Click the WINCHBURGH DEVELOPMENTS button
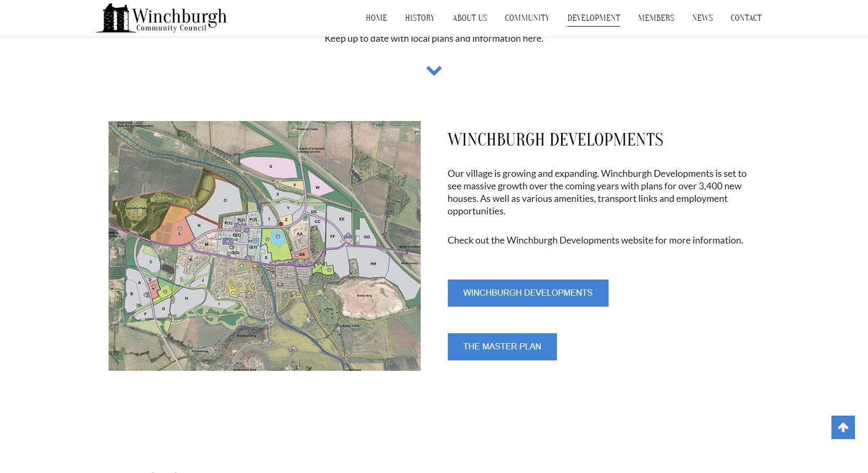 coord(528,293)
